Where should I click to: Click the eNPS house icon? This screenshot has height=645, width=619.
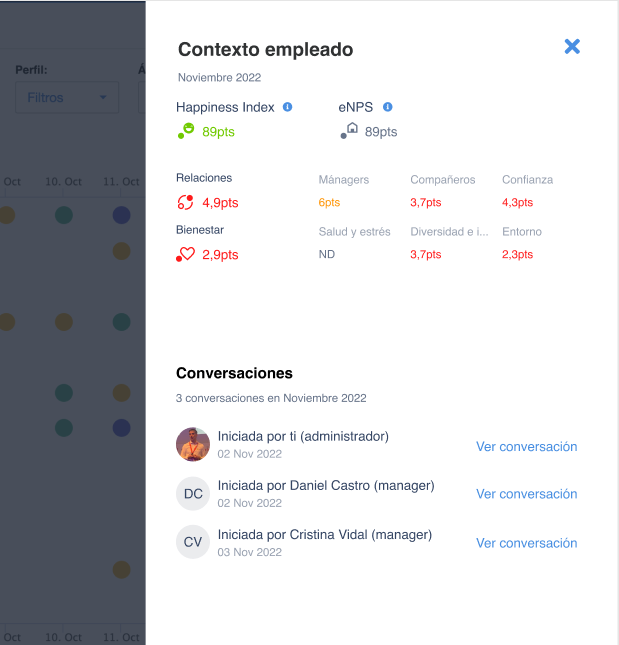pos(350,130)
